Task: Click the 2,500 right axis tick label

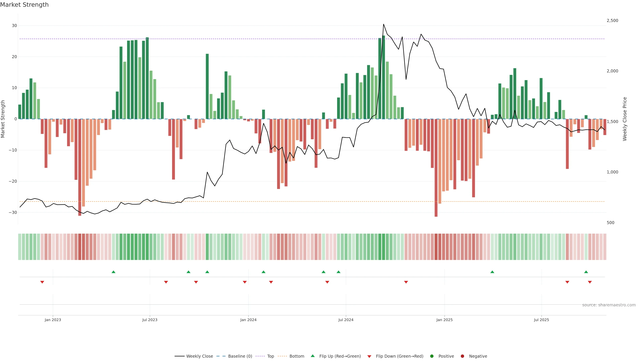Action: pos(612,20)
